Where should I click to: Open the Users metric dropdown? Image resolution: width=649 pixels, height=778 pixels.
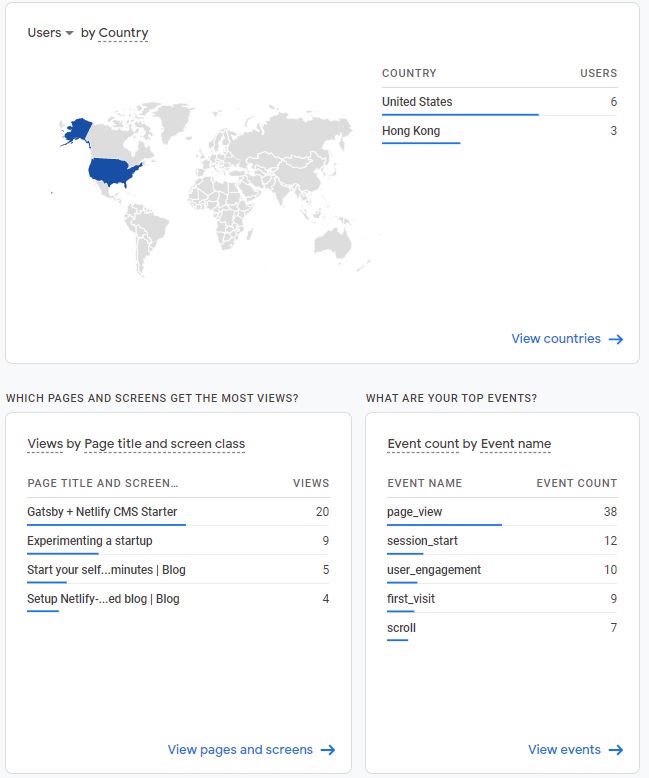point(50,33)
